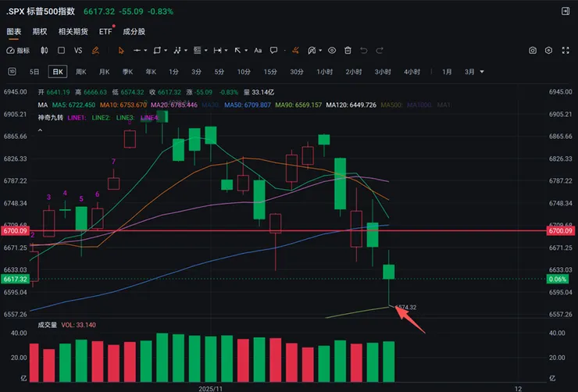Screen dimensions: 578x392
Task: Click the undo arrow
Action: point(364,50)
